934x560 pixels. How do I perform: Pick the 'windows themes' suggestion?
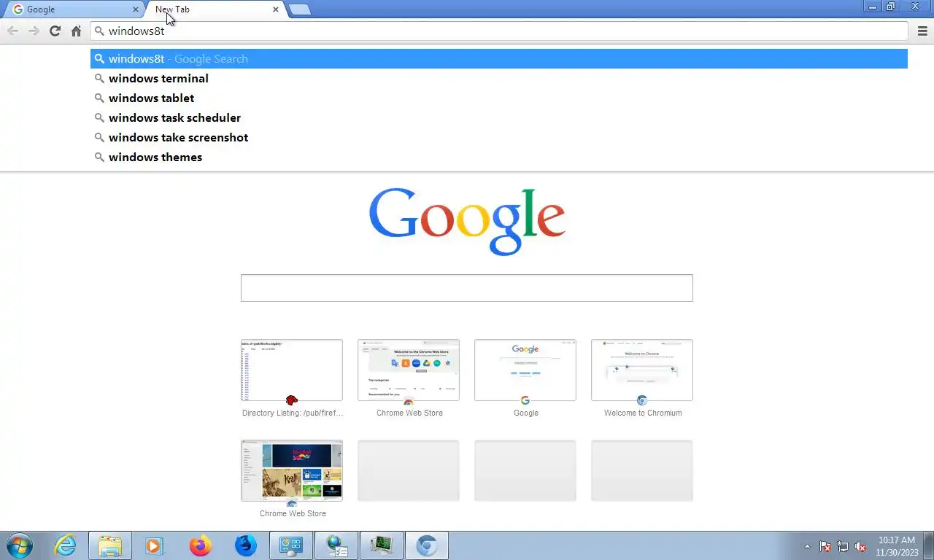pos(499,157)
